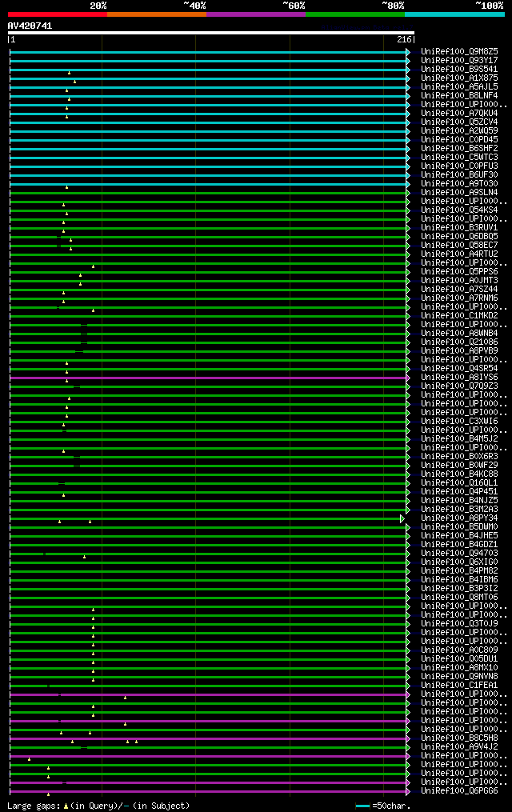Viewport: 512px width, 812px height.
Task: Click the UniRef100_B3RUV1 label
Action: click(x=459, y=228)
